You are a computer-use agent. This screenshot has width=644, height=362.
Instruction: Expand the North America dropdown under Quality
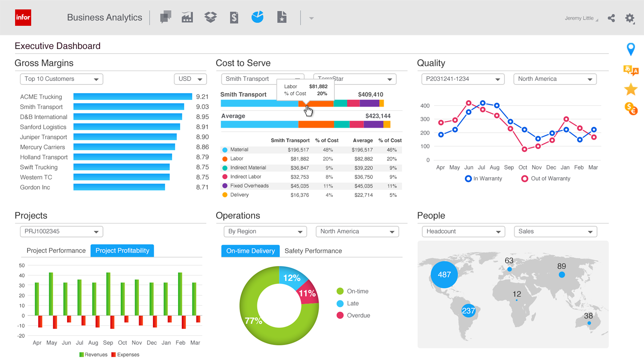pos(555,79)
